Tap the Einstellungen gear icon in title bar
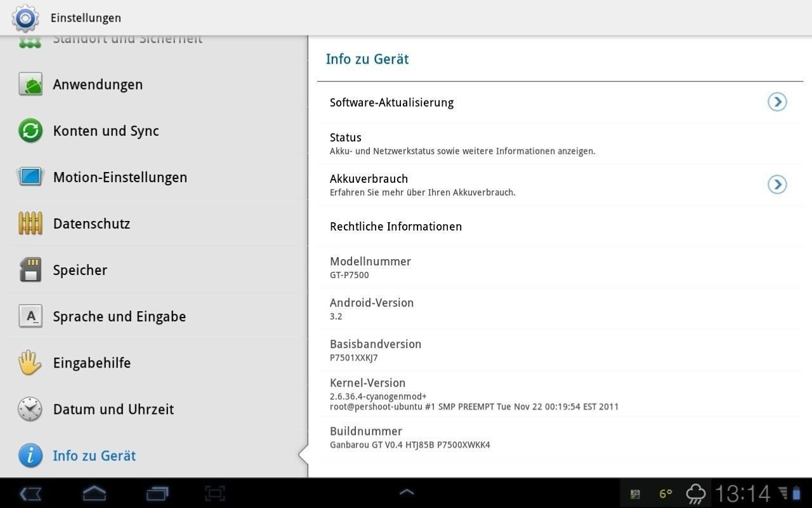The width and height of the screenshot is (812, 508). 25,18
